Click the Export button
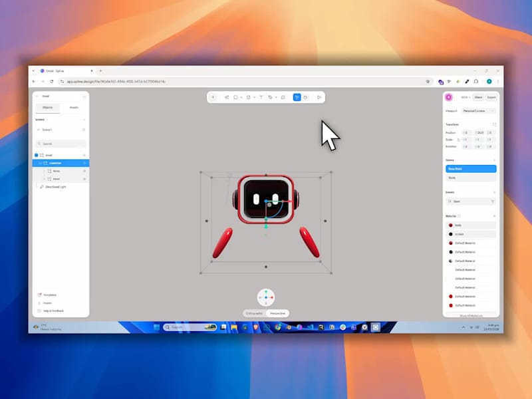This screenshot has width=532, height=399. [491, 96]
